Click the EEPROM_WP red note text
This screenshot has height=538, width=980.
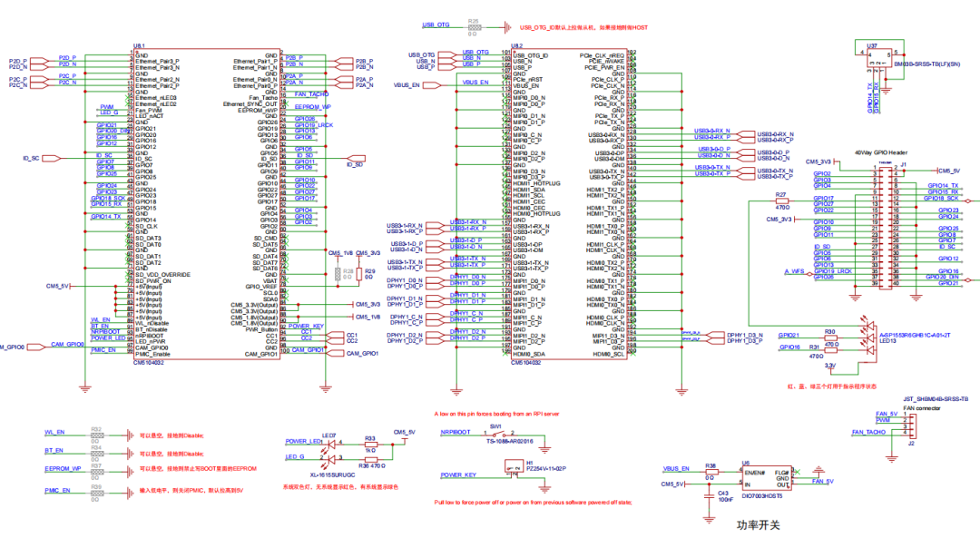point(198,468)
